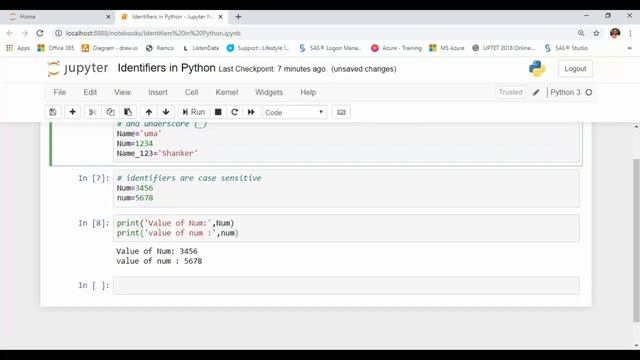
Task: Click the Jupyter logo
Action: [78, 68]
